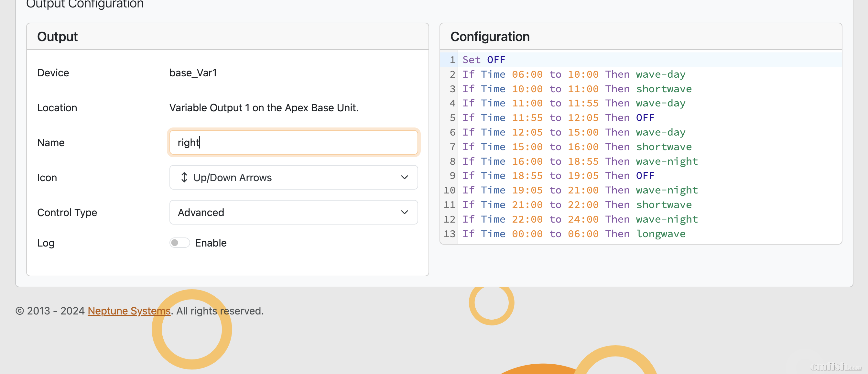Viewport: 868px width, 374px height.
Task: Click line 1 'Set OFF' in configuration editor
Action: (x=484, y=60)
